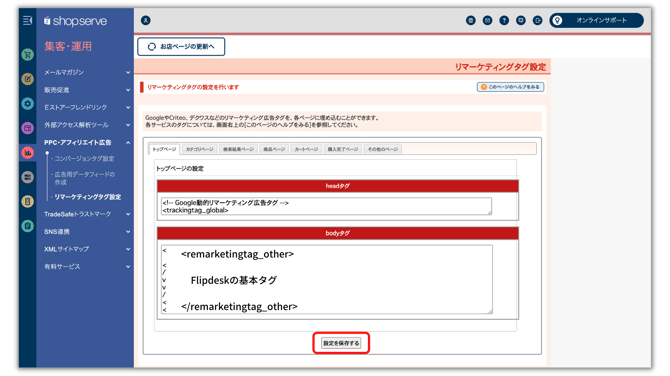Save settings with 設定を保存する button

(x=341, y=343)
